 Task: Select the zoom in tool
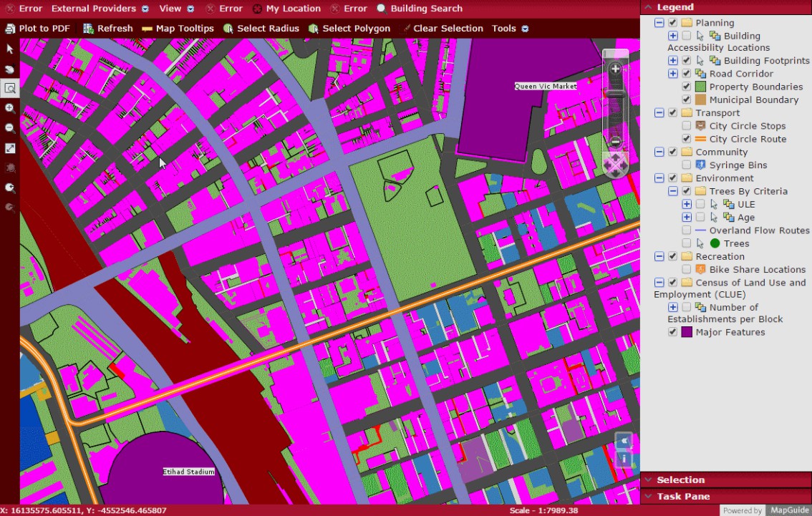pos(9,108)
